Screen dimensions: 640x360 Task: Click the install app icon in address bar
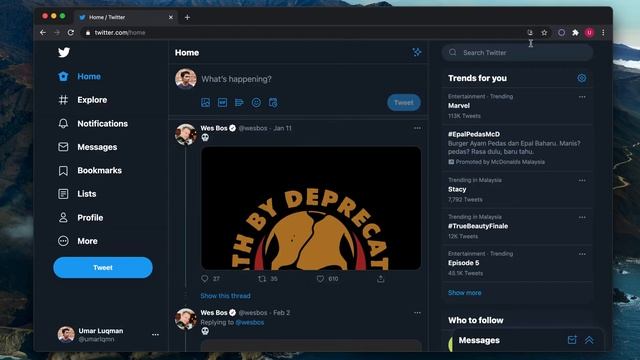(530, 33)
